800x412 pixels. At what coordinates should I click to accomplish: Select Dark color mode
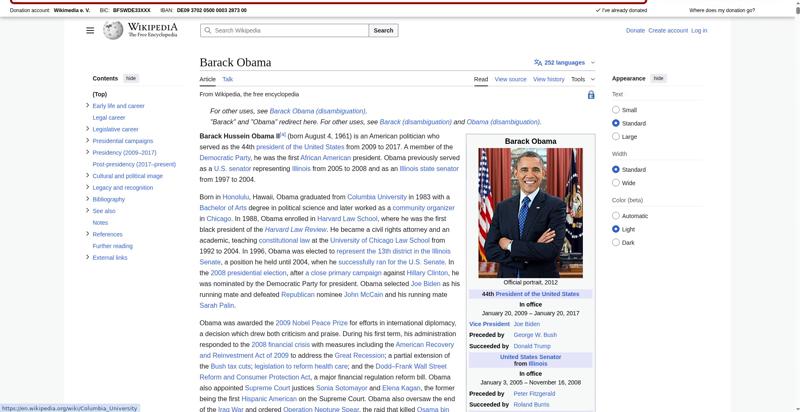click(x=616, y=242)
